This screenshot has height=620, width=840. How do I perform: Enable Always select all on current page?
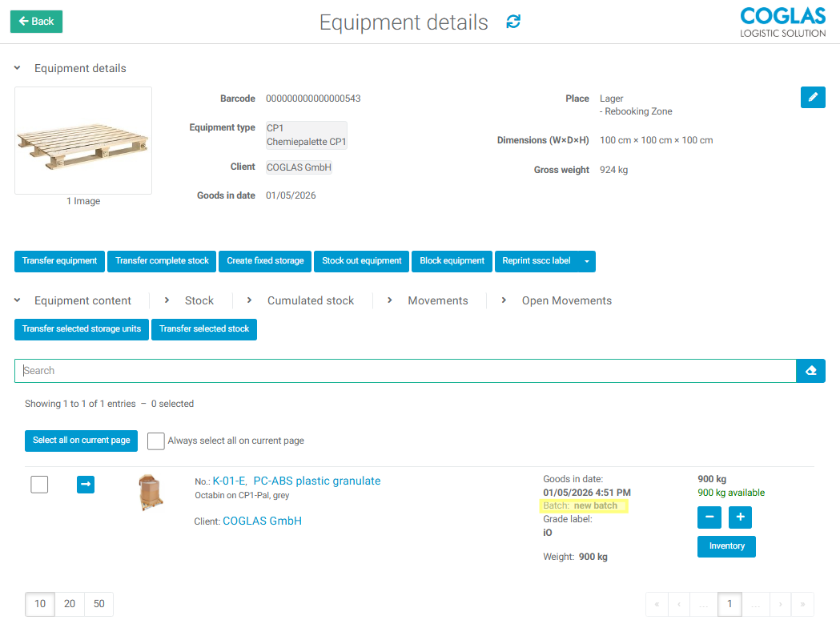click(155, 441)
